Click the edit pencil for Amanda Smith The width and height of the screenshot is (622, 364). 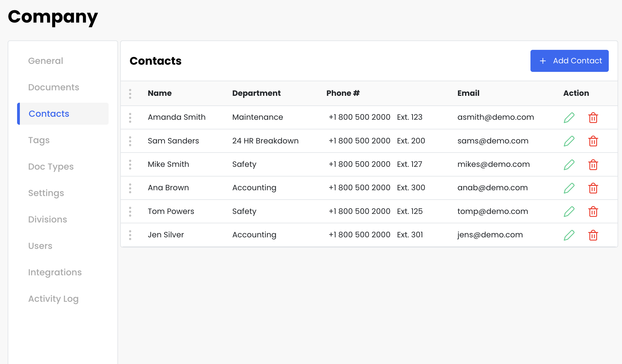point(569,118)
